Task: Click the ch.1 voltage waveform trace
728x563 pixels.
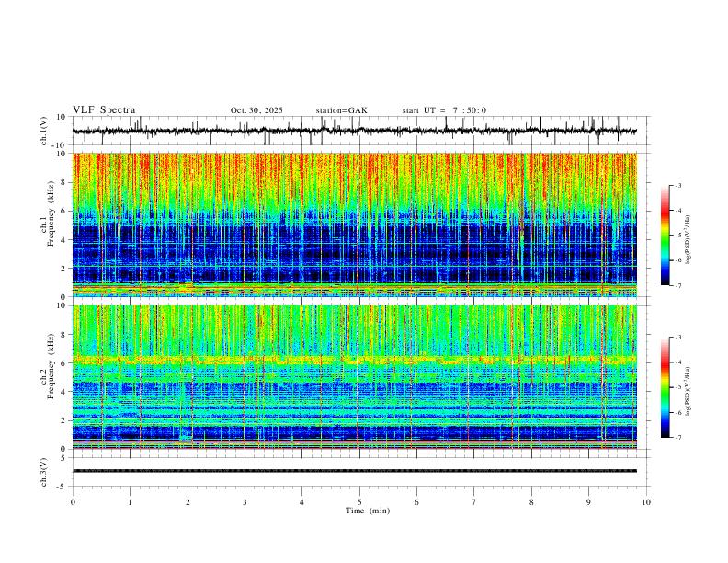Action: pos(354,131)
